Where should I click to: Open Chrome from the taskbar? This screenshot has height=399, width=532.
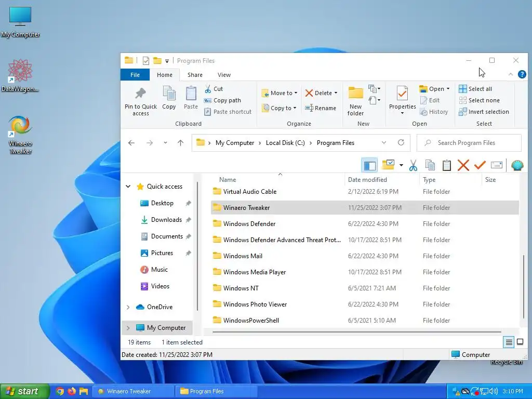point(60,391)
